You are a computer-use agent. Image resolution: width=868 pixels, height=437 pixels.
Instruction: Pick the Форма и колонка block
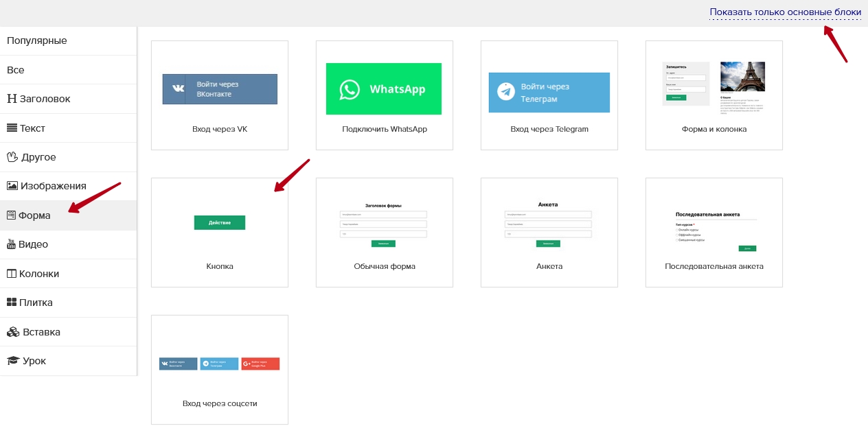coord(714,95)
